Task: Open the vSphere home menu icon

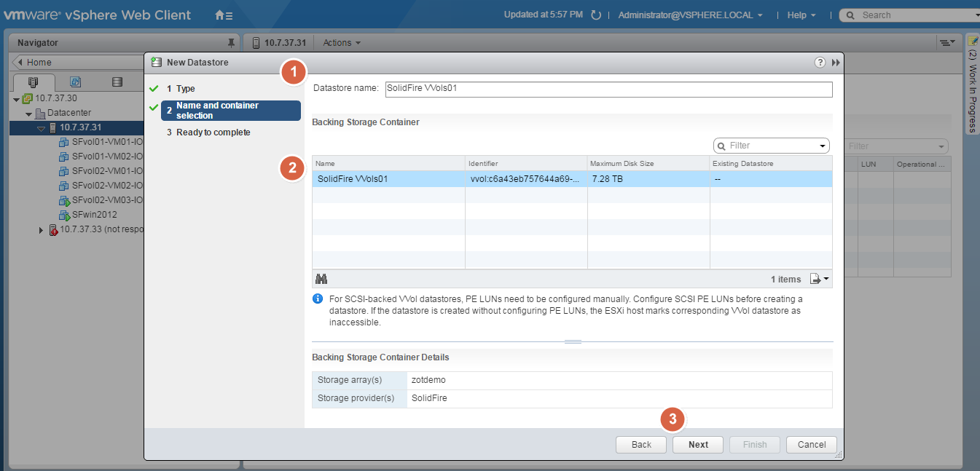Action: point(224,15)
